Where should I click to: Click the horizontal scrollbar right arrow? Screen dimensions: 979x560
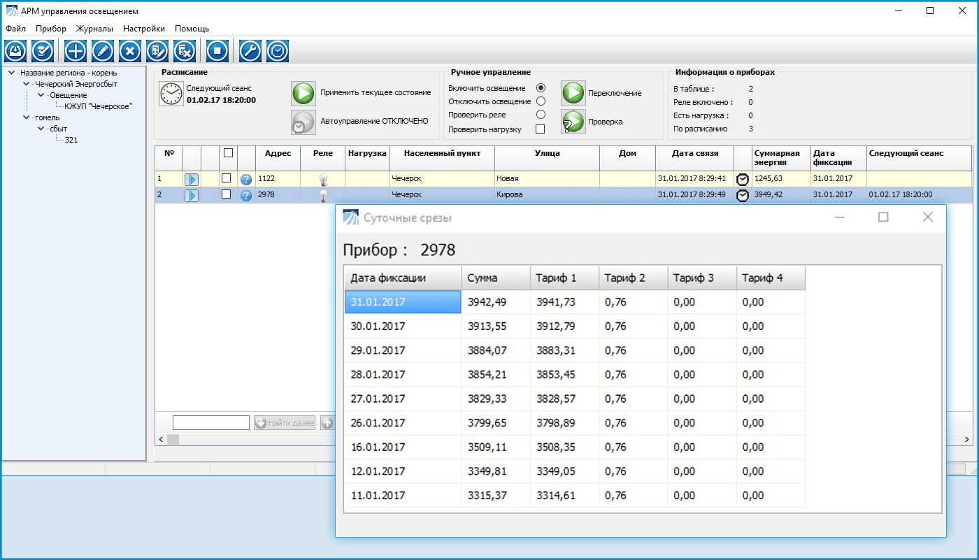[967, 440]
